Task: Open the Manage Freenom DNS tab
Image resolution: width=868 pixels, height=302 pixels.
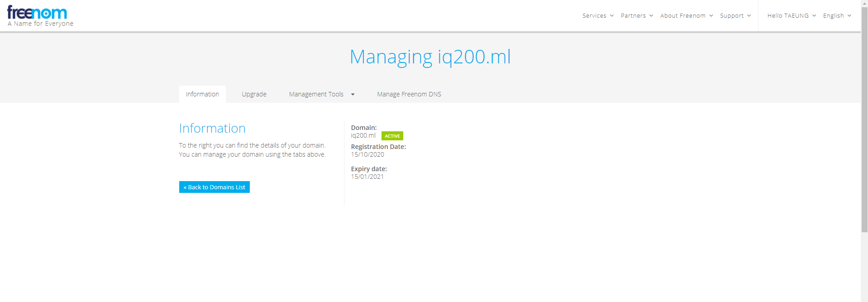Action: tap(409, 94)
